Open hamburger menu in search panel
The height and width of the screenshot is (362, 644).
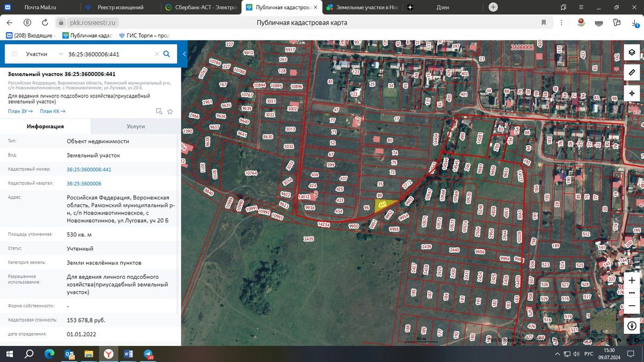14,54
